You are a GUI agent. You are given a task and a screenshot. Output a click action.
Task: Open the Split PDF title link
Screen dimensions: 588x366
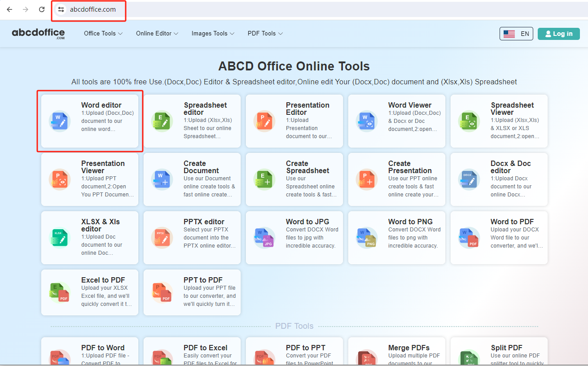pyautogui.click(x=507, y=348)
